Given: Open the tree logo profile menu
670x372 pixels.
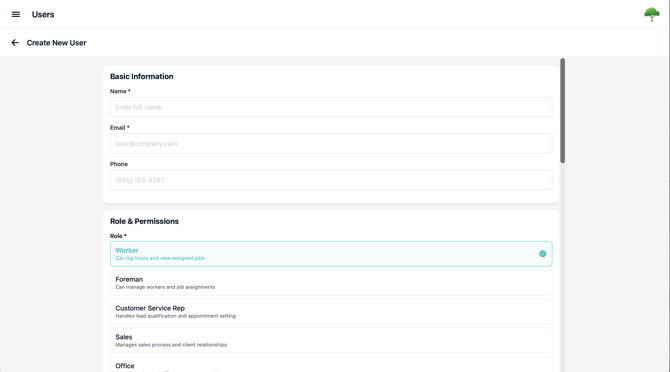Looking at the screenshot, I should coord(652,14).
